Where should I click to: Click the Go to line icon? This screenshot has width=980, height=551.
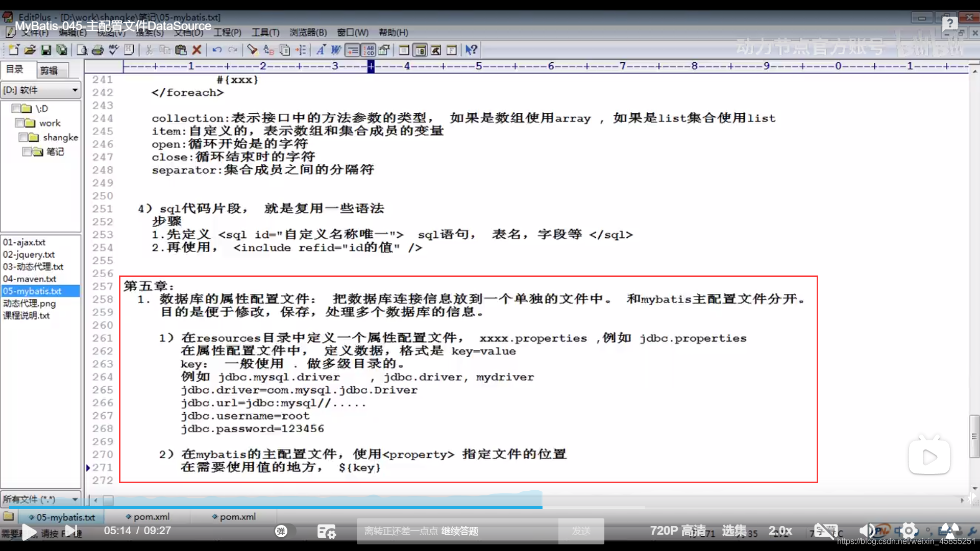click(301, 49)
